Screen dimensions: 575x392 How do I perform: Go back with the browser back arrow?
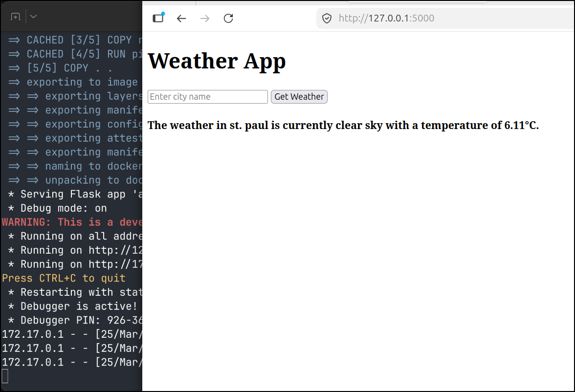tap(181, 19)
